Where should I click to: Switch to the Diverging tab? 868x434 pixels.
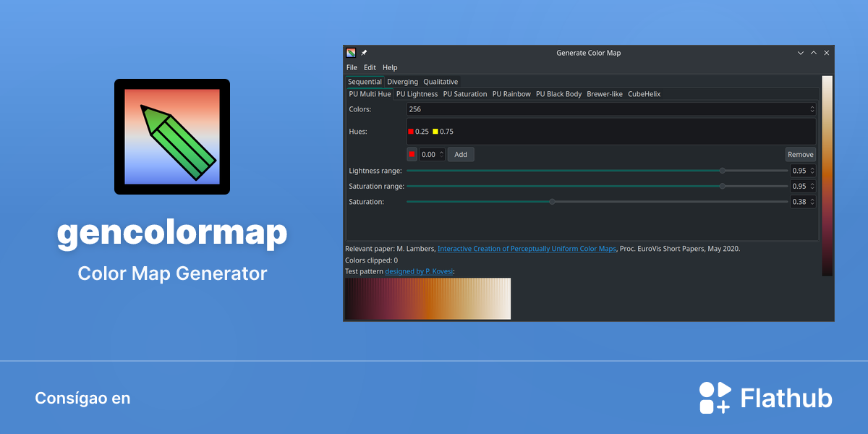(402, 82)
